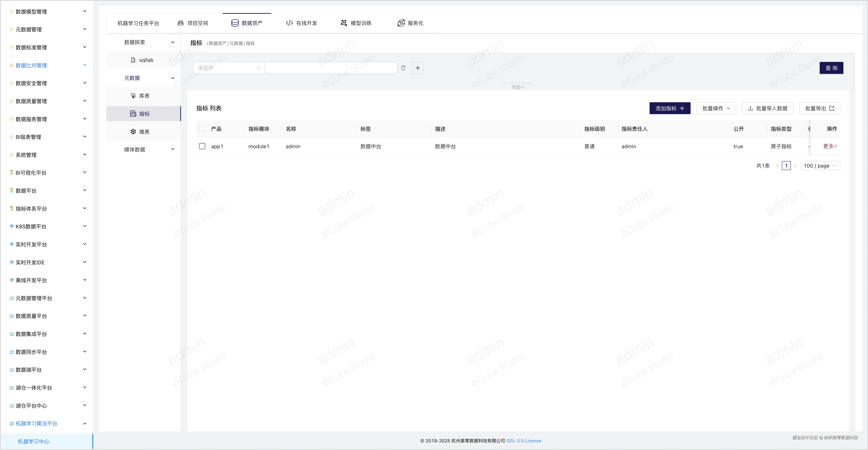Click the plus icon to add a filter
868x450 pixels.
click(418, 68)
